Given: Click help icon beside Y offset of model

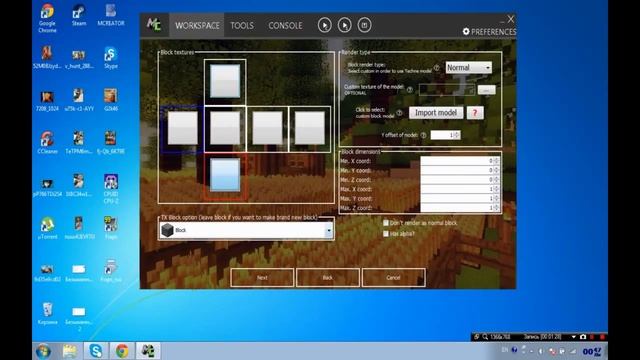Looking at the screenshot, I should pos(423,135).
